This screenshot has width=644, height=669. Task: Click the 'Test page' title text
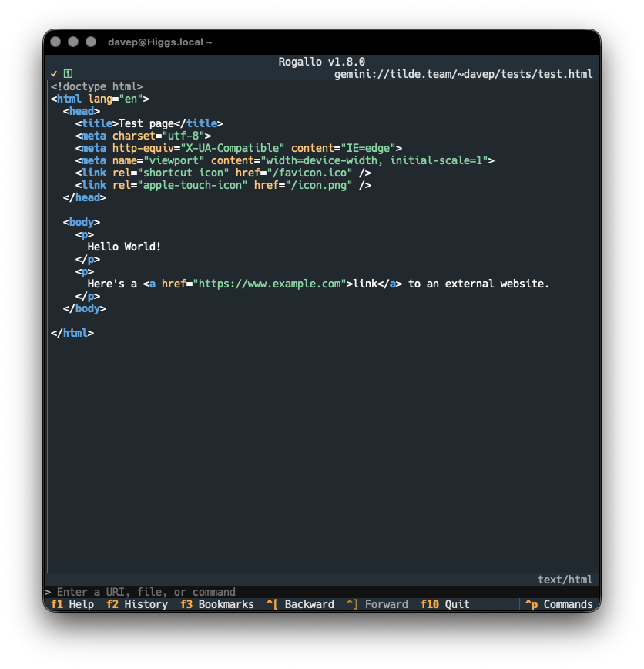pos(146,123)
